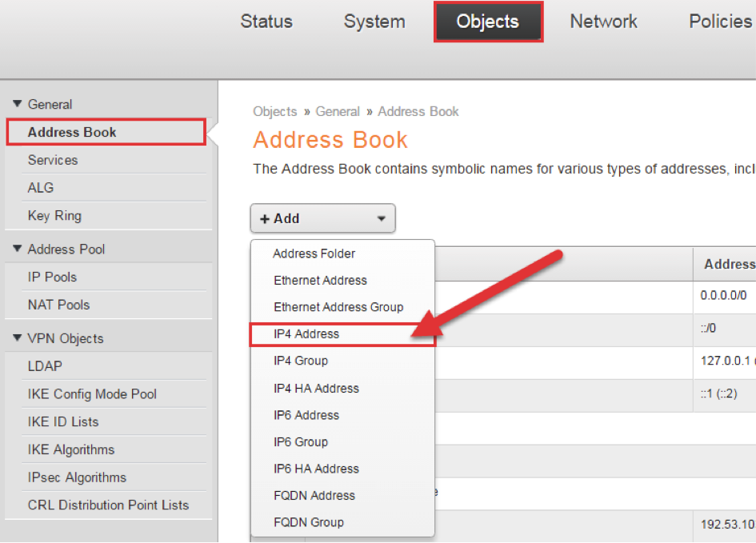Screen dimensions: 756x543
Task: Choose IP6 Group from Add menu
Action: [343, 441]
